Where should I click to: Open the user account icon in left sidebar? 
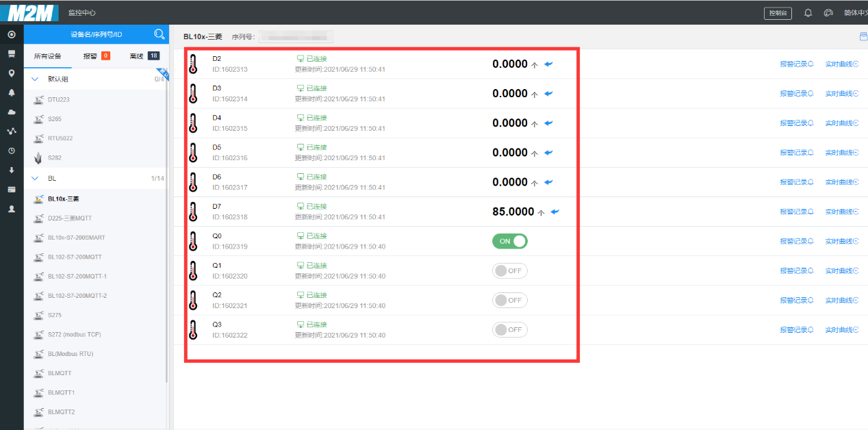(x=12, y=209)
